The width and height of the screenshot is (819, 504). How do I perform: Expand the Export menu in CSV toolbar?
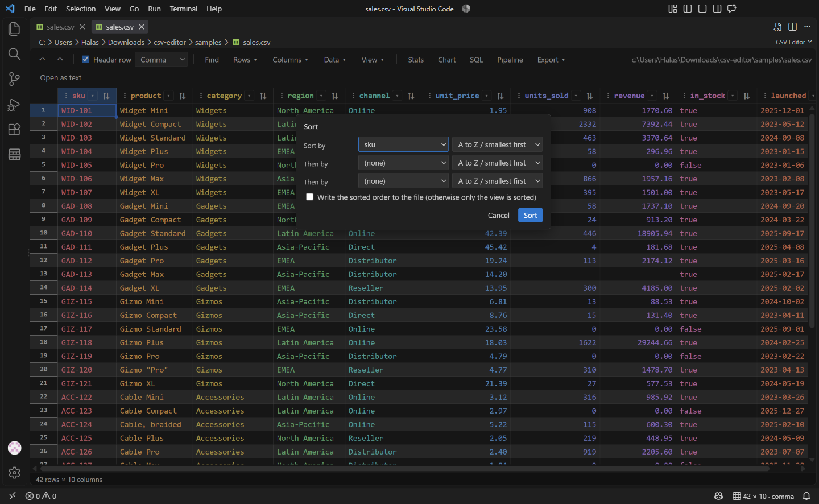click(x=551, y=60)
